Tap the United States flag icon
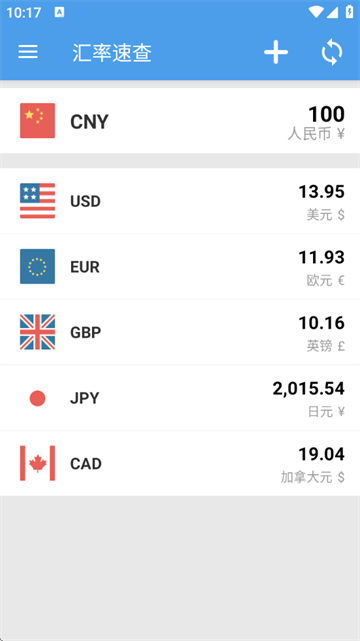Screen dimensions: 360x641 (38, 201)
